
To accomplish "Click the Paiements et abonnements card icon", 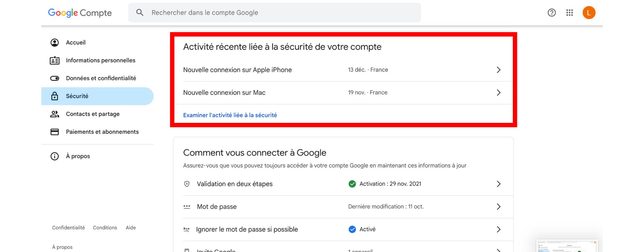I will [55, 132].
